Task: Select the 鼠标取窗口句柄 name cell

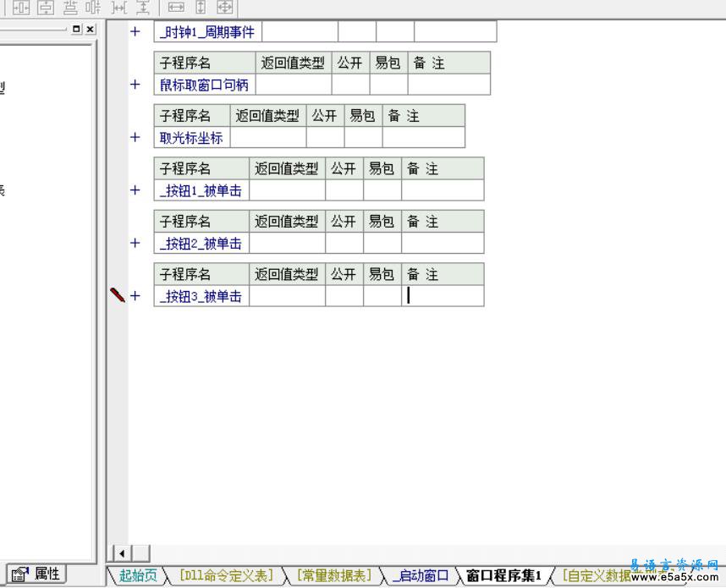Action: pyautogui.click(x=205, y=85)
